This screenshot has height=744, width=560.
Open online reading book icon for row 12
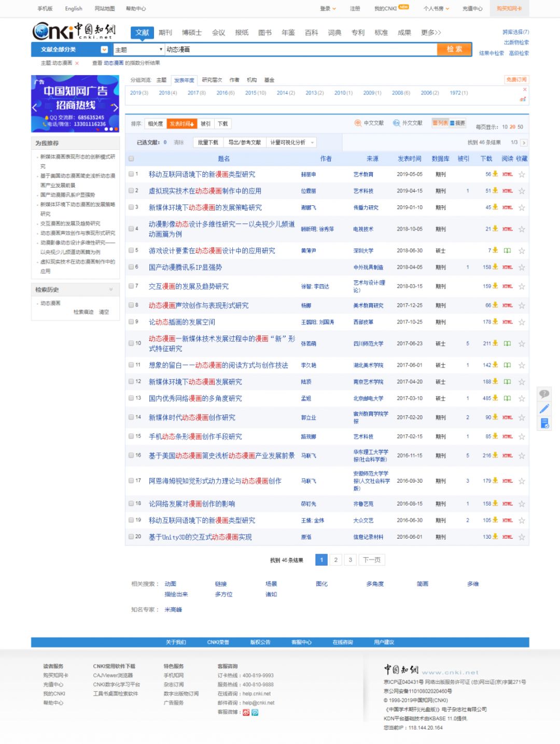coord(507,382)
